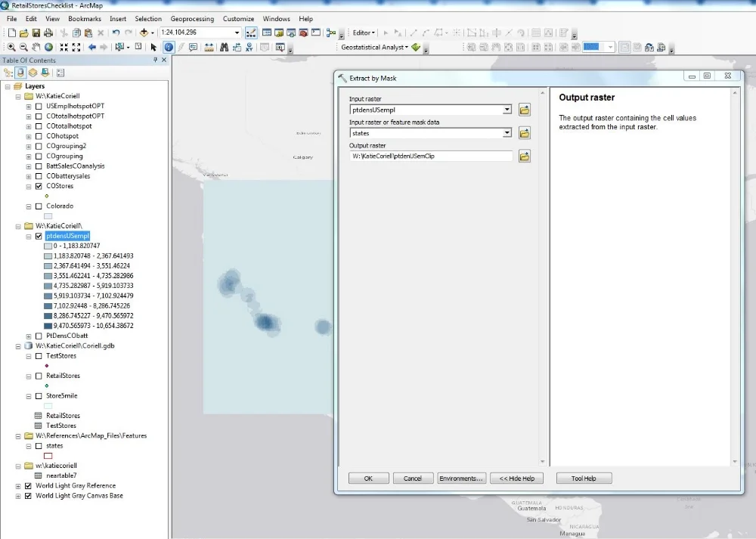756x539 pixels.
Task: Activate the Identify tool
Action: (169, 47)
